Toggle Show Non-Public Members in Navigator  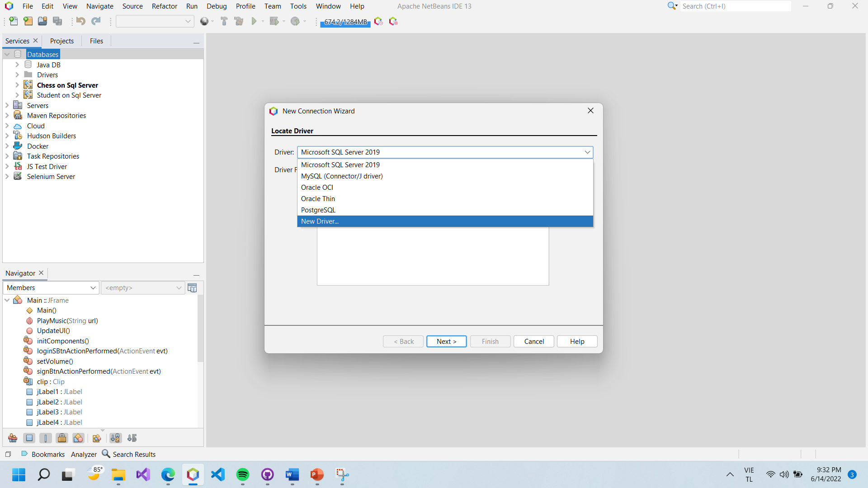[62, 438]
